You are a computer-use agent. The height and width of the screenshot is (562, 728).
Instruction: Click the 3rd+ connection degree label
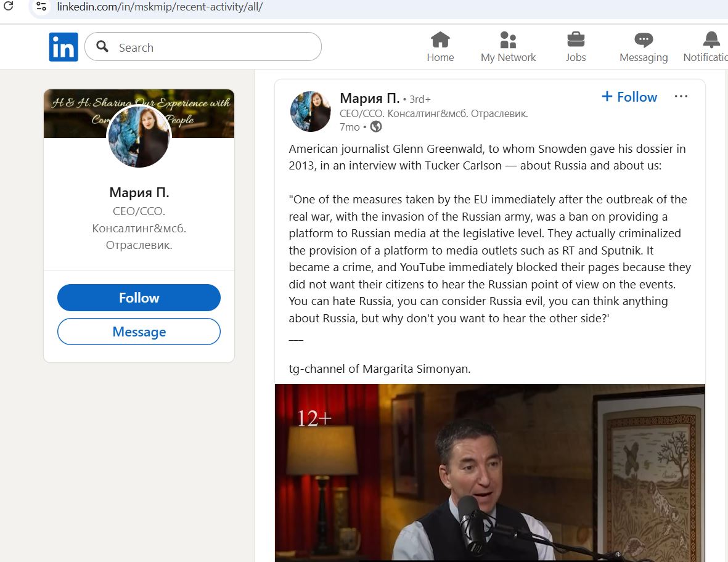(x=420, y=99)
